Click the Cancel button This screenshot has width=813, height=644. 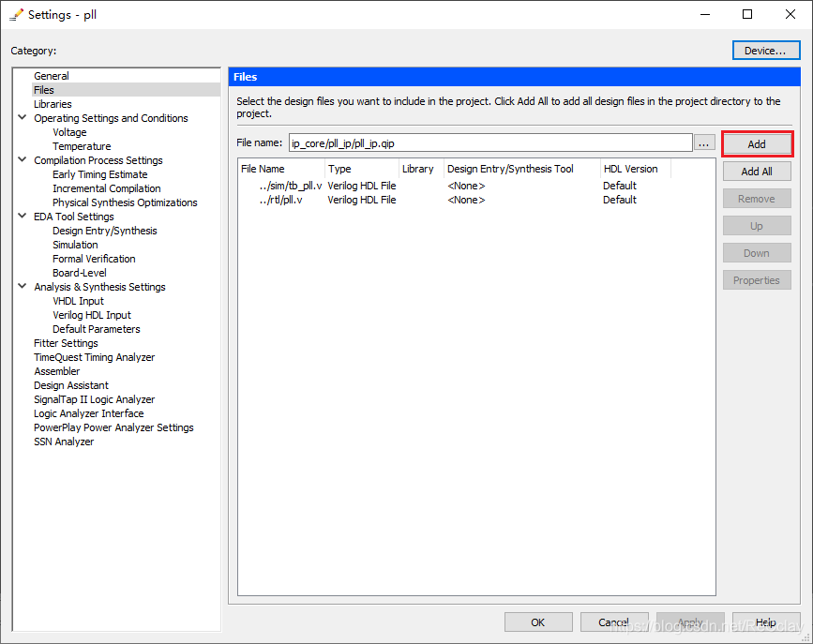point(614,622)
